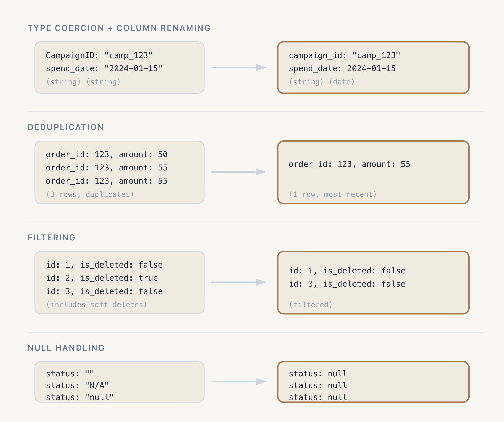This screenshot has width=504, height=422.
Task: Click the id: 2, is_deleted: true row
Action: 102,278
